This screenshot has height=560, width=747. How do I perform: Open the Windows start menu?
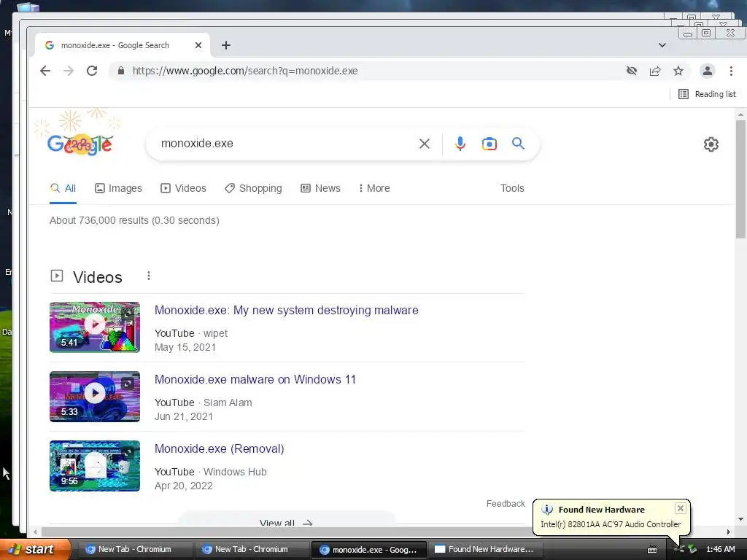36,549
